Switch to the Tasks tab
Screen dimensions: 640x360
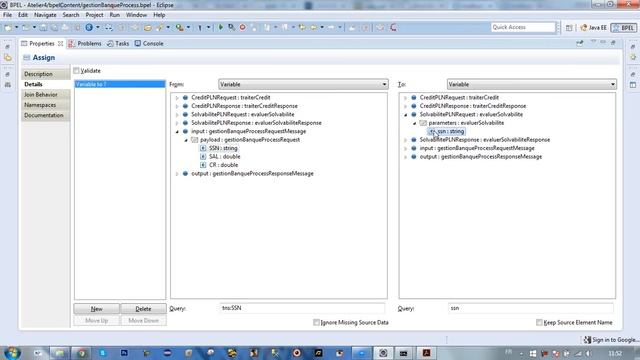coord(118,43)
